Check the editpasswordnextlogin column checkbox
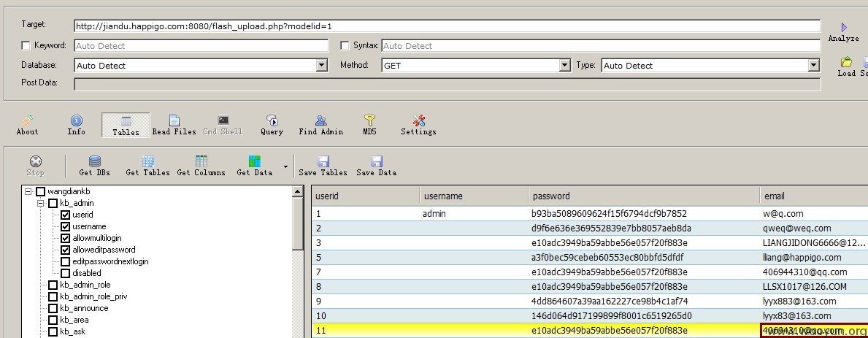Screen dimensions: 868x338 [65, 261]
